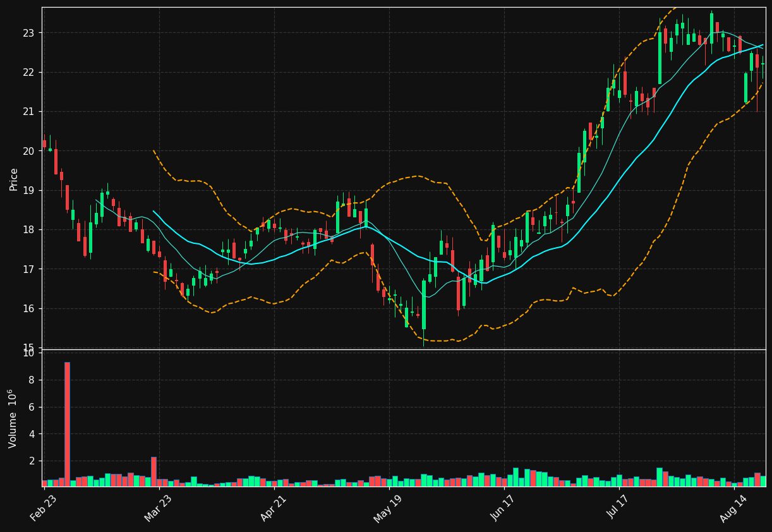Click the red volume bar above 2 million
The height and width of the screenshot is (532, 772).
tap(154, 471)
